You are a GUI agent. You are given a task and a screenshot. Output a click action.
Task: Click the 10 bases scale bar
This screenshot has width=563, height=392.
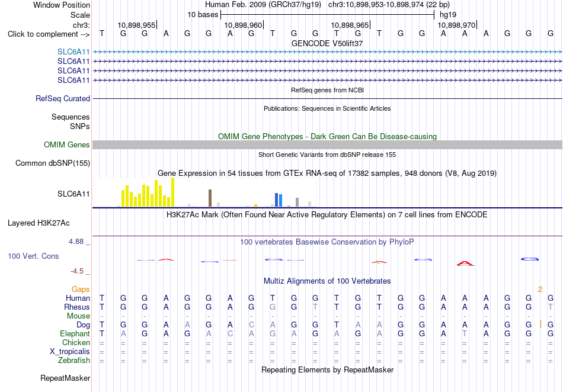(x=328, y=15)
